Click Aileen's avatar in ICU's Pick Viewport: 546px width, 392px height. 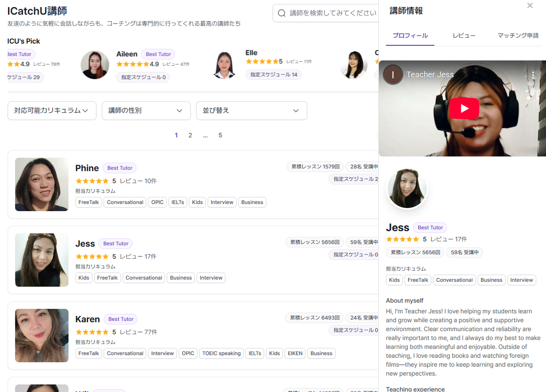pyautogui.click(x=95, y=65)
